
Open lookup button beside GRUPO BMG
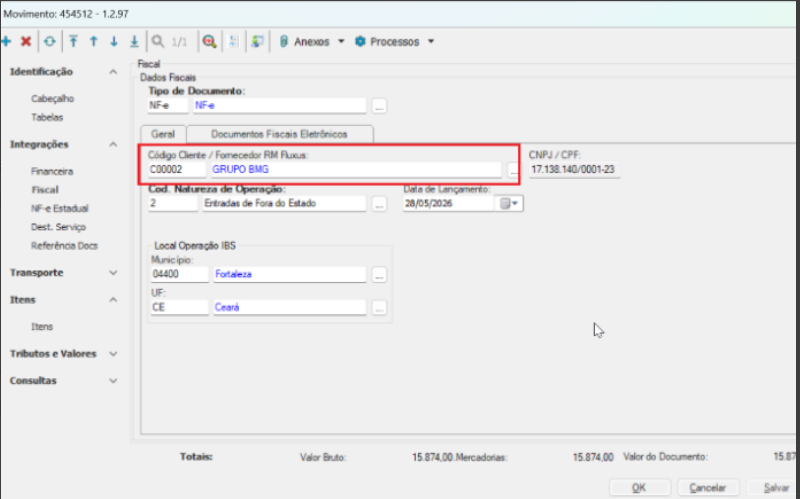click(512, 170)
